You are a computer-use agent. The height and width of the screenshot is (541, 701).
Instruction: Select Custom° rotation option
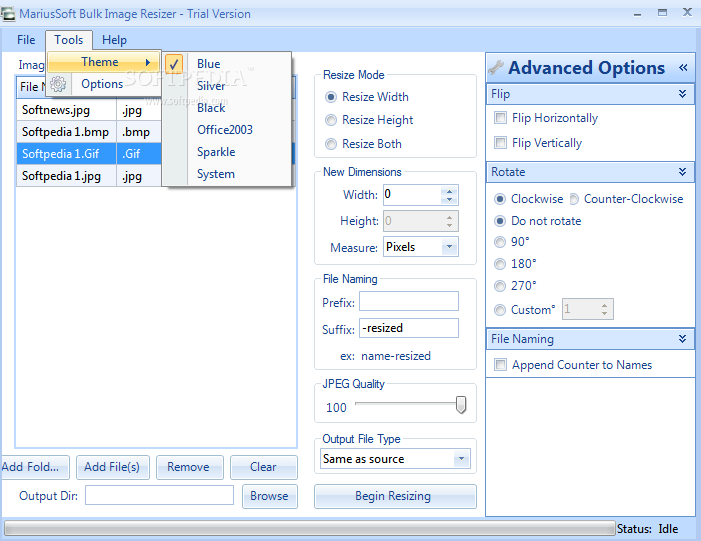pos(500,309)
